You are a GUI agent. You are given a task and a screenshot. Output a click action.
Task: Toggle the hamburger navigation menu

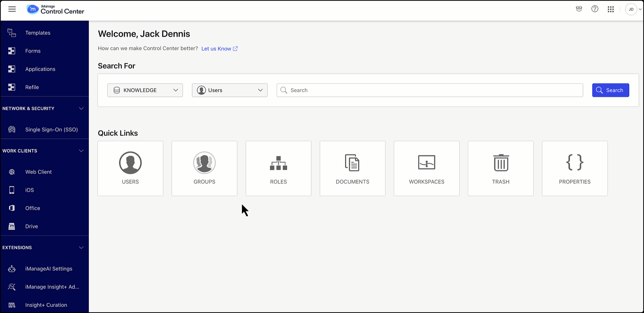(12, 9)
